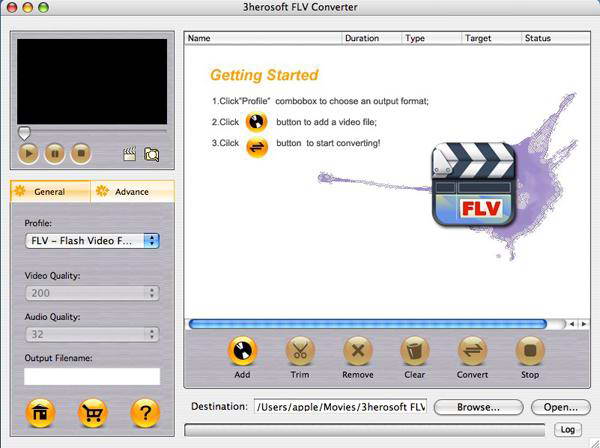The height and width of the screenshot is (448, 600).
Task: Play the video in the preview player
Action: (x=28, y=153)
